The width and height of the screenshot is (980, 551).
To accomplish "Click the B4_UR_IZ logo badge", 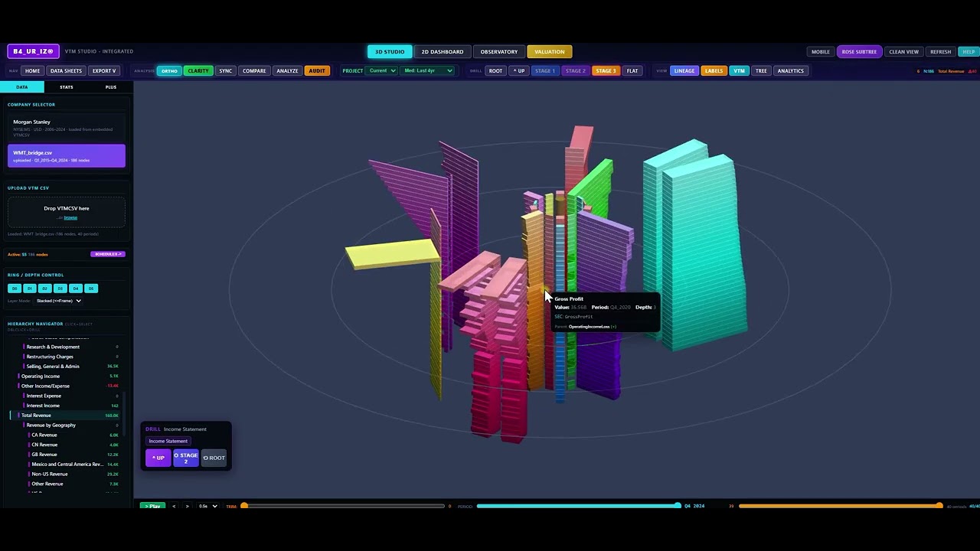I will click(34, 51).
